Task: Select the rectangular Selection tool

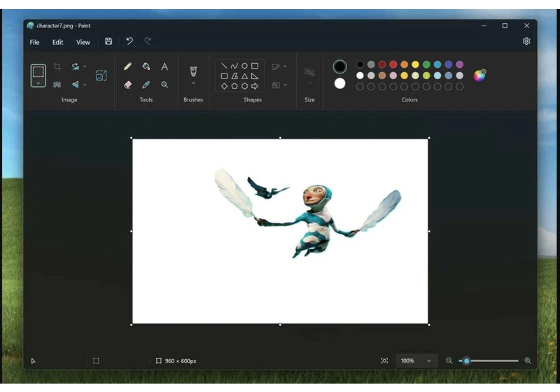Action: click(38, 72)
